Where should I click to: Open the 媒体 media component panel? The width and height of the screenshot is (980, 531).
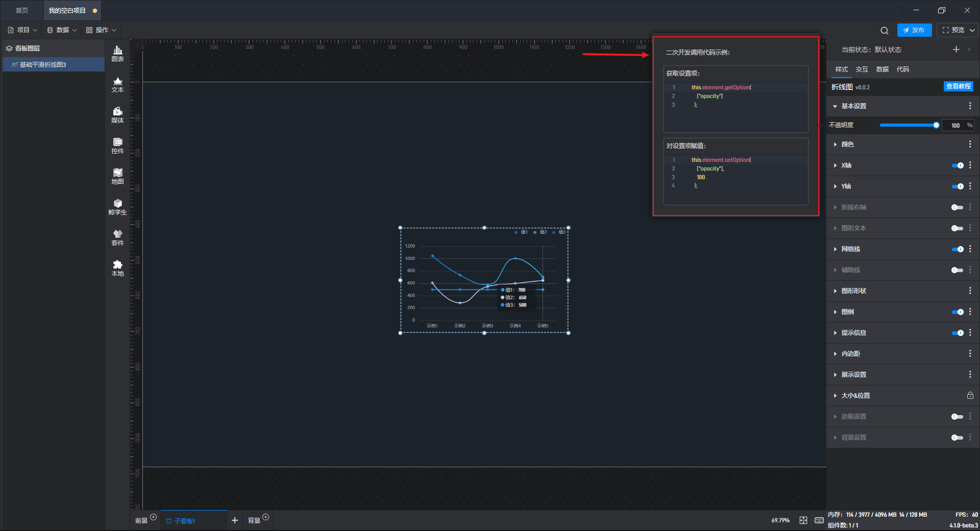(117, 115)
